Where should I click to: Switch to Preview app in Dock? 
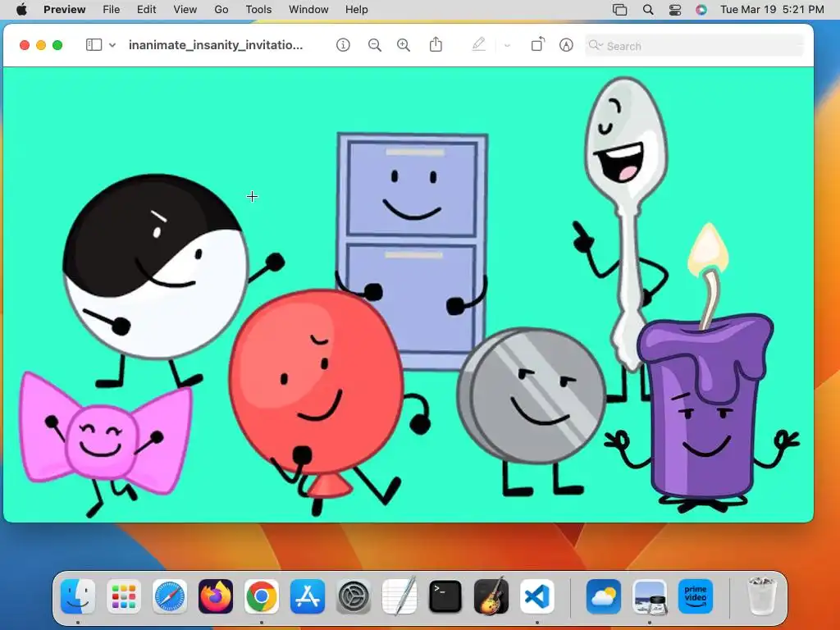point(650,596)
